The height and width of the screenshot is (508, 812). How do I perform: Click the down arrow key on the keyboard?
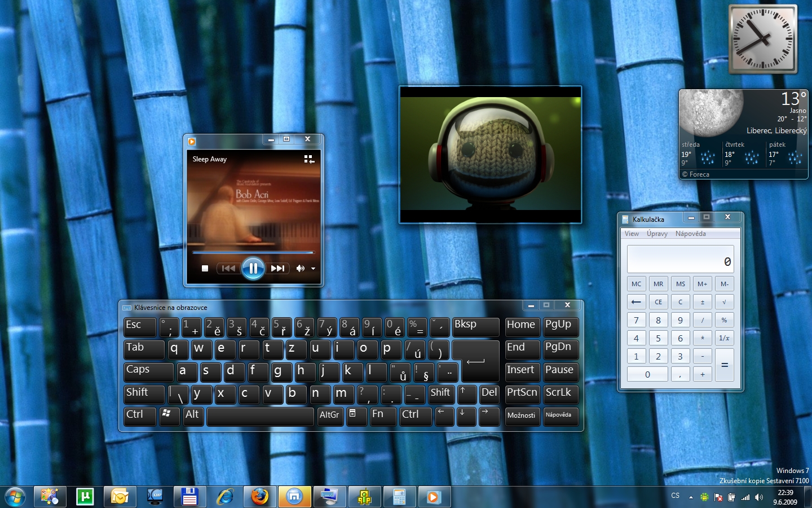point(466,416)
